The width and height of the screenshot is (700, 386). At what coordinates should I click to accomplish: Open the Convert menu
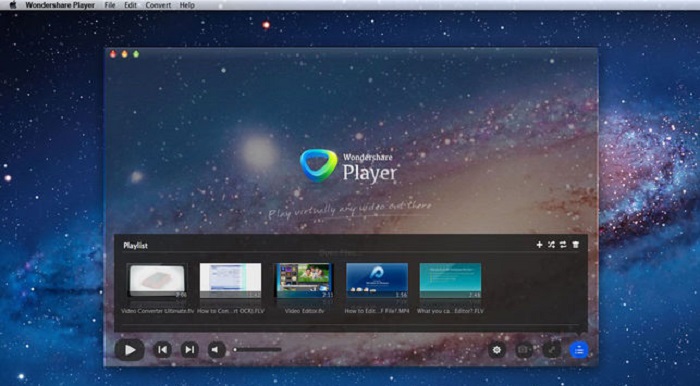158,5
